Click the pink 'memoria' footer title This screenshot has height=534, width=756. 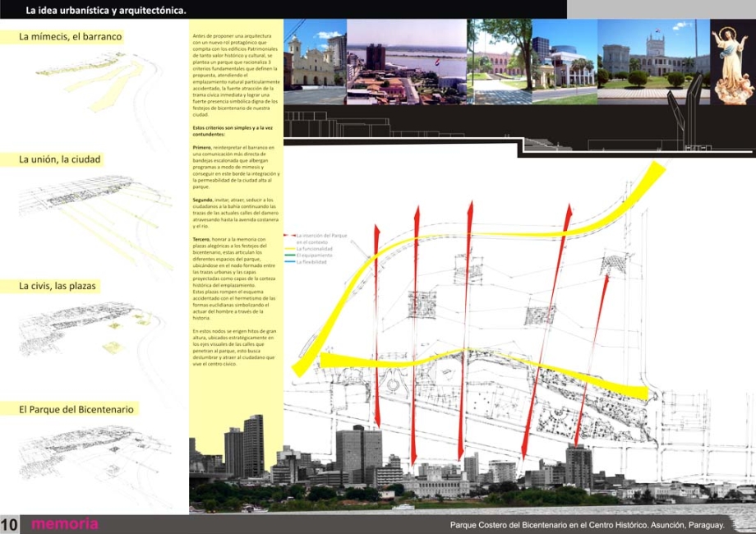pyautogui.click(x=64, y=524)
